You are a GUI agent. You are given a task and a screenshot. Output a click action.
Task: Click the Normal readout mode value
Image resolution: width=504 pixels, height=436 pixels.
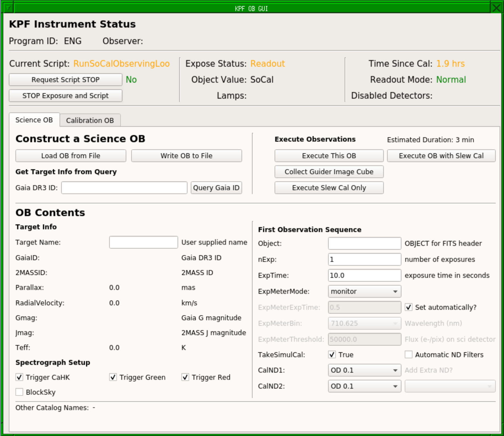tap(451, 80)
